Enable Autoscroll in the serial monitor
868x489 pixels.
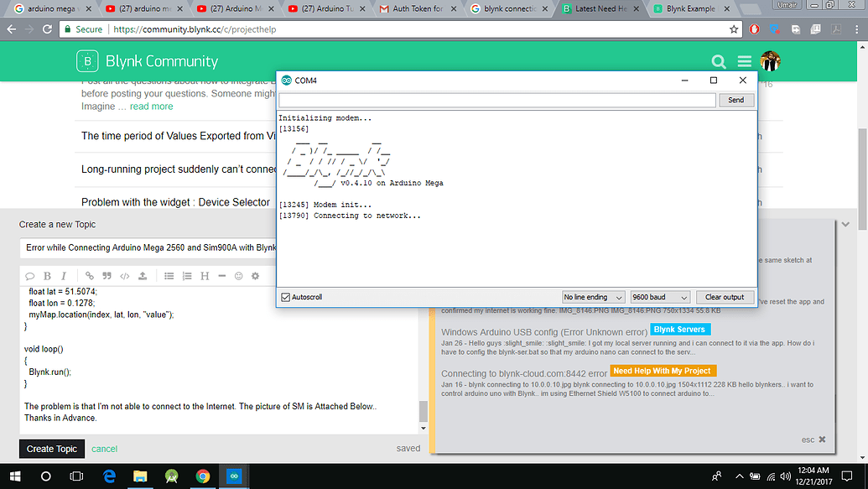coord(286,296)
